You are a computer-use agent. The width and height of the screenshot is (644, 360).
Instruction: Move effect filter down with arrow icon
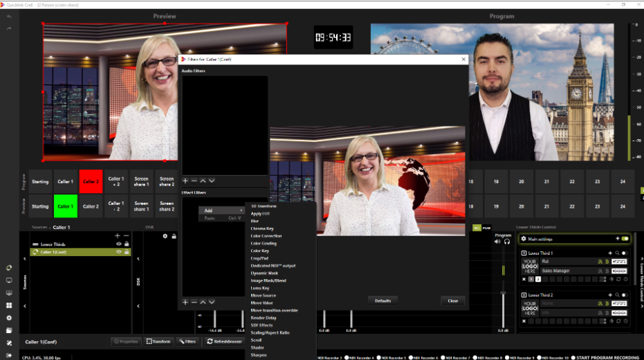[211, 302]
